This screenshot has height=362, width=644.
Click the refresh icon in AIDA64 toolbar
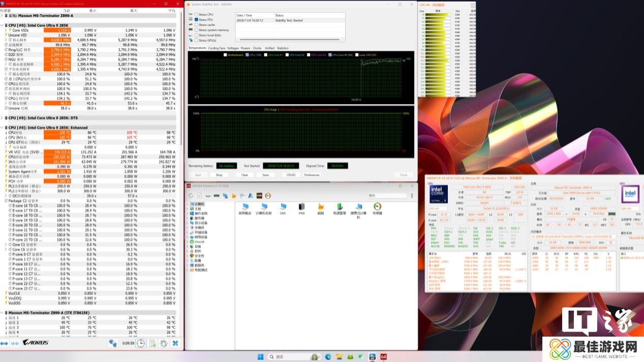[191, 195]
